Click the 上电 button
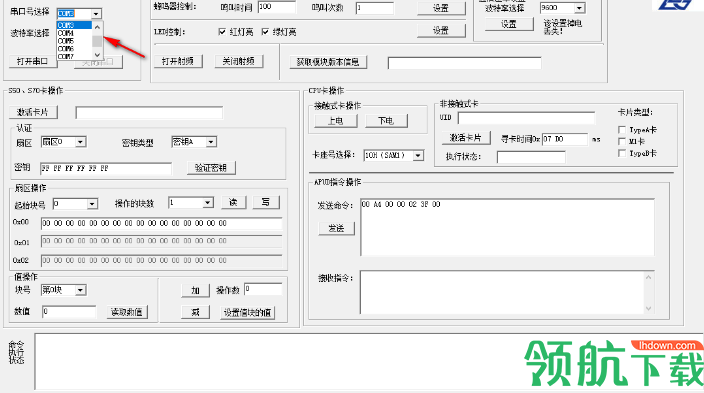 point(336,121)
